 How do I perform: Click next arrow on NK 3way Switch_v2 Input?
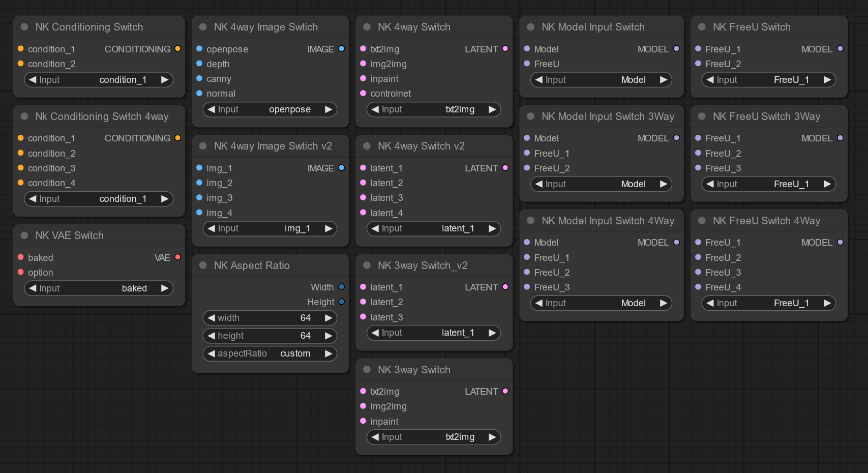[492, 333]
